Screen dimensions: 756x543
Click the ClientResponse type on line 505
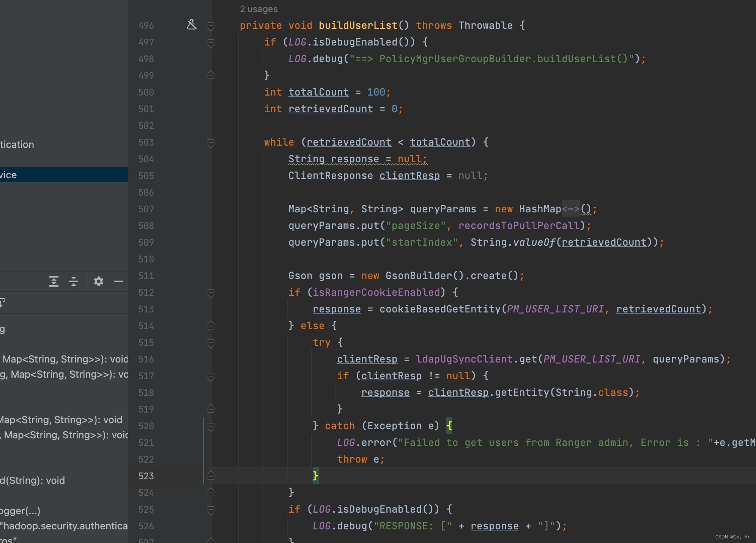[331, 176]
